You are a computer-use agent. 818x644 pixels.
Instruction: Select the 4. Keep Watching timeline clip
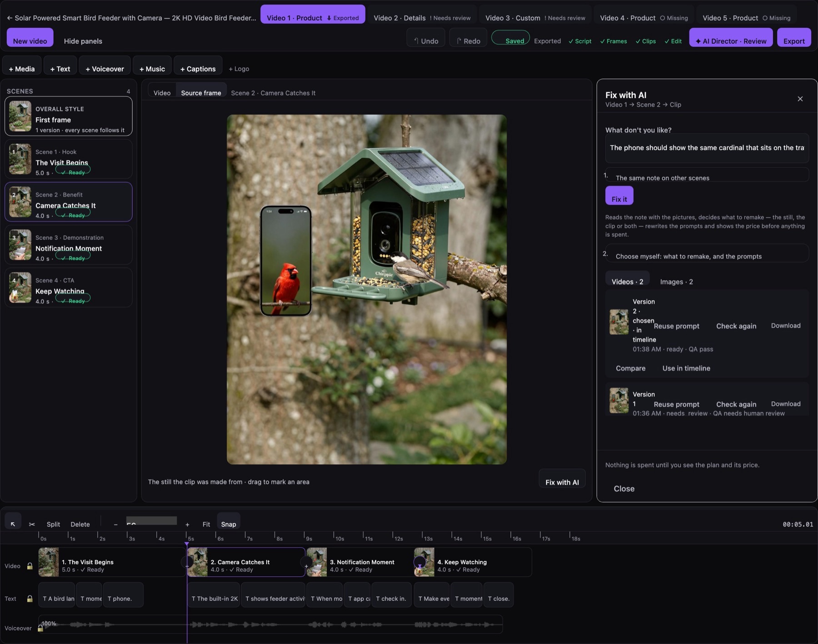point(473,562)
